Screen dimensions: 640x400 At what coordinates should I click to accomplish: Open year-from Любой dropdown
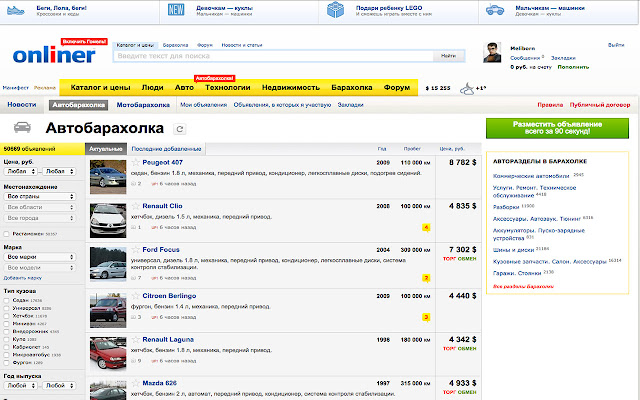[20, 385]
